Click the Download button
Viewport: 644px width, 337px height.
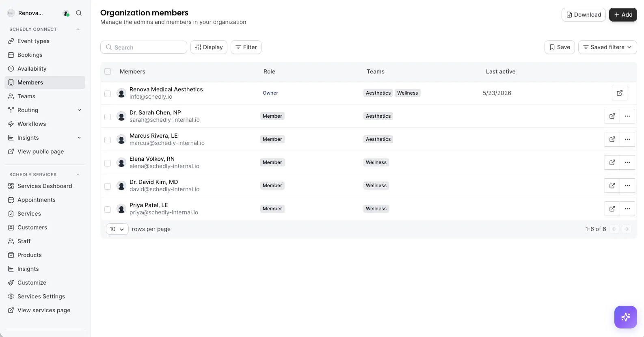tap(583, 15)
